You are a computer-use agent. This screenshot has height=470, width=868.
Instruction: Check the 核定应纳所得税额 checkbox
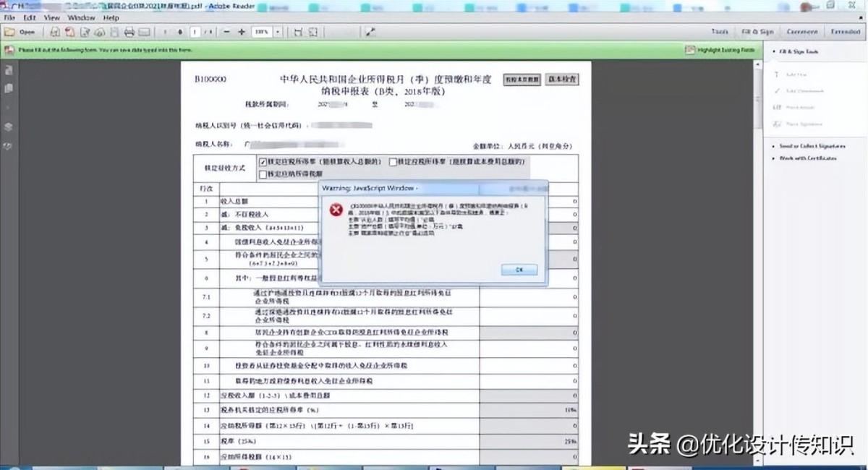(x=263, y=174)
